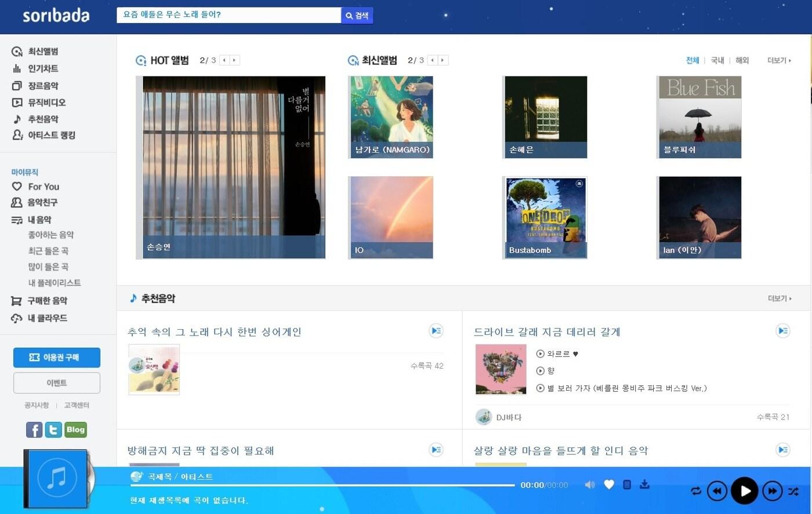Click previous arrow of 최신앨범 carousel
Viewport: 812px width, 514px height.
click(432, 60)
